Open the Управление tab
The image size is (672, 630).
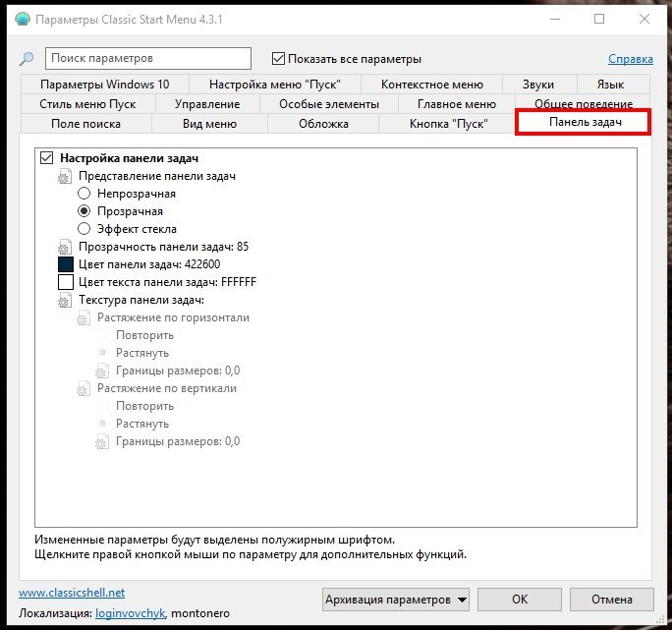coord(207,104)
